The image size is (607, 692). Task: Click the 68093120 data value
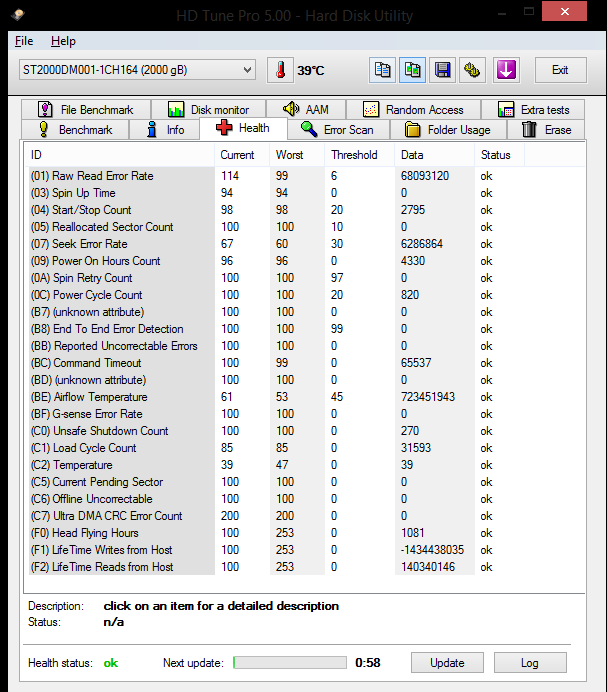click(425, 176)
